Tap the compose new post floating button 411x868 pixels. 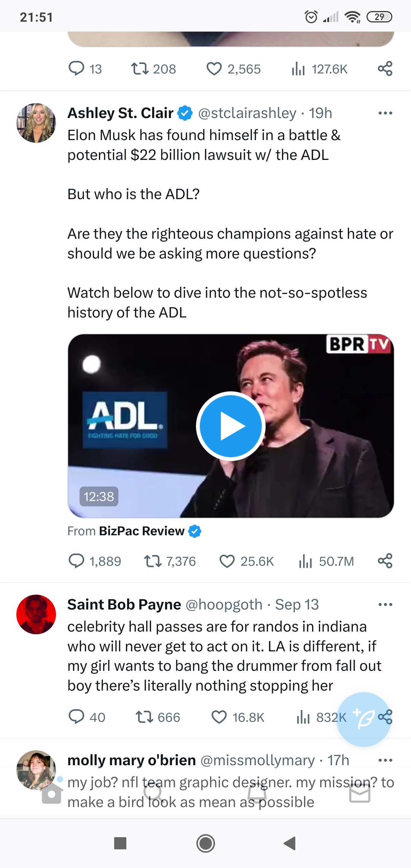click(364, 719)
